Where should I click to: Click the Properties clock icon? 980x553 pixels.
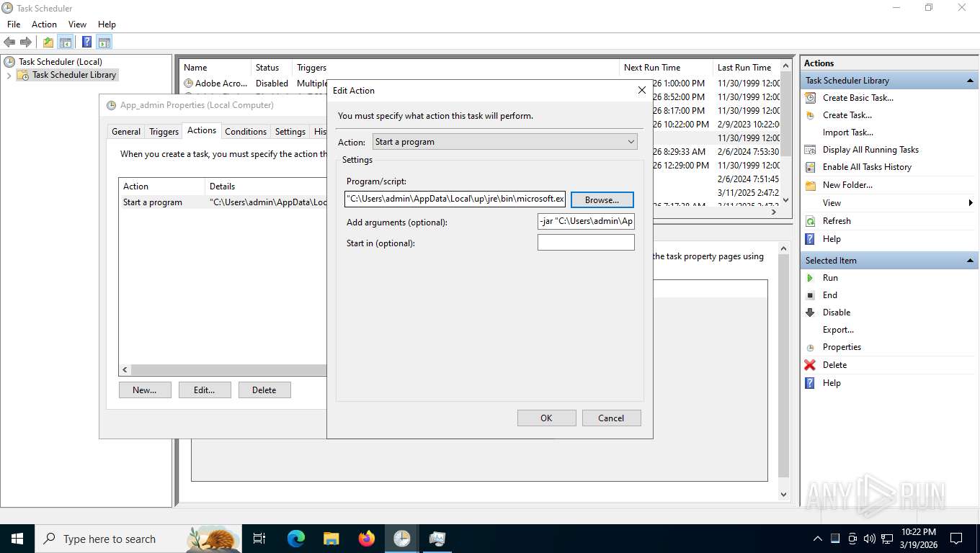tap(811, 347)
